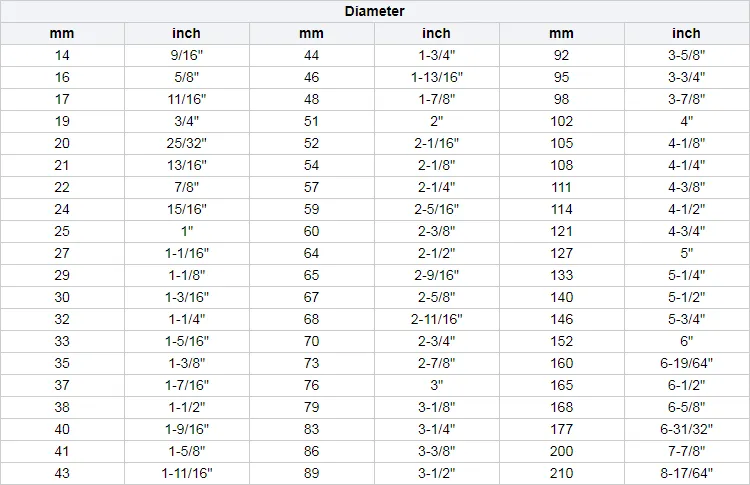Viewport: 750px width, 485px height.
Task: Click the 6-31/32" inch value
Action: [x=687, y=430]
